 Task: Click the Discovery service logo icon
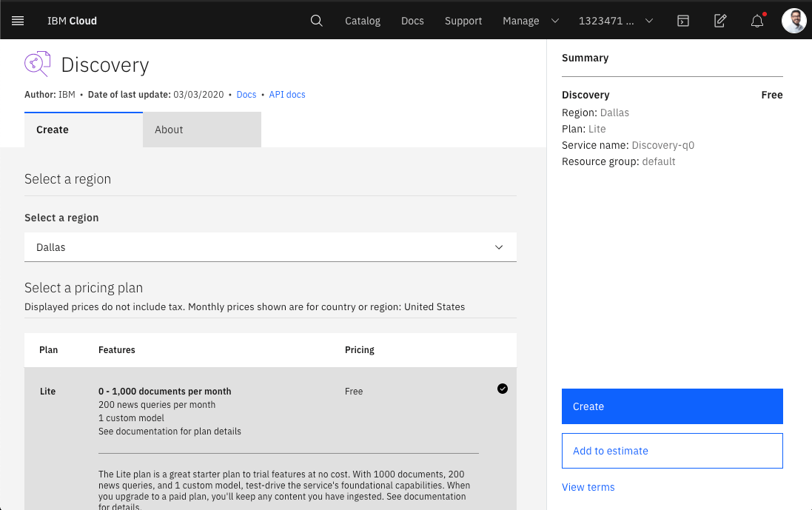(37, 64)
